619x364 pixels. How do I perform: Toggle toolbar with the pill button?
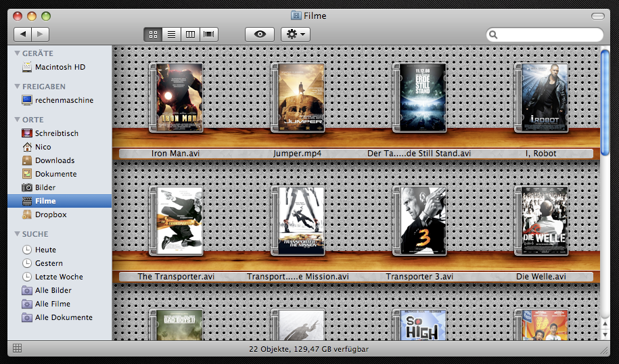point(597,16)
